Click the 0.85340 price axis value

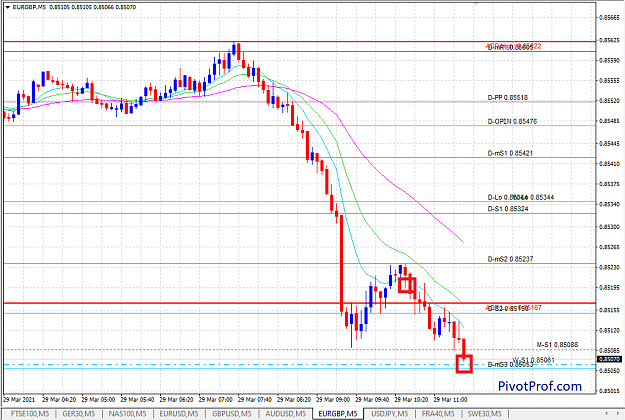[609, 204]
